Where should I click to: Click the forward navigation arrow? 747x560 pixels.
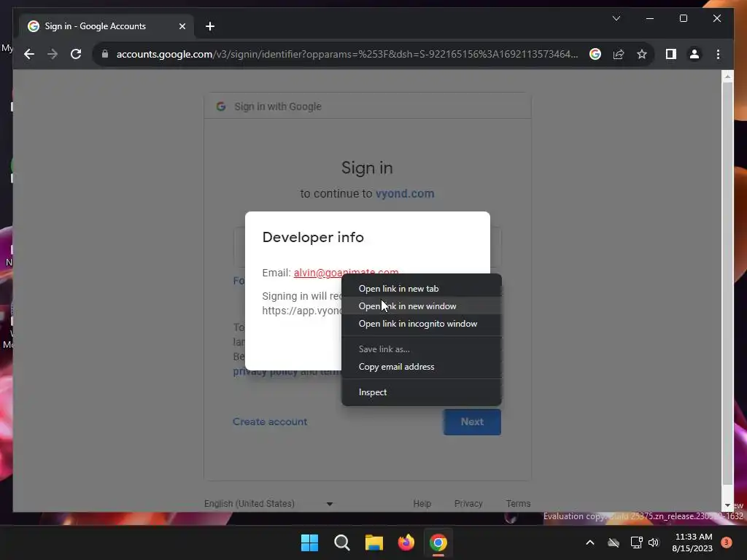pos(53,54)
